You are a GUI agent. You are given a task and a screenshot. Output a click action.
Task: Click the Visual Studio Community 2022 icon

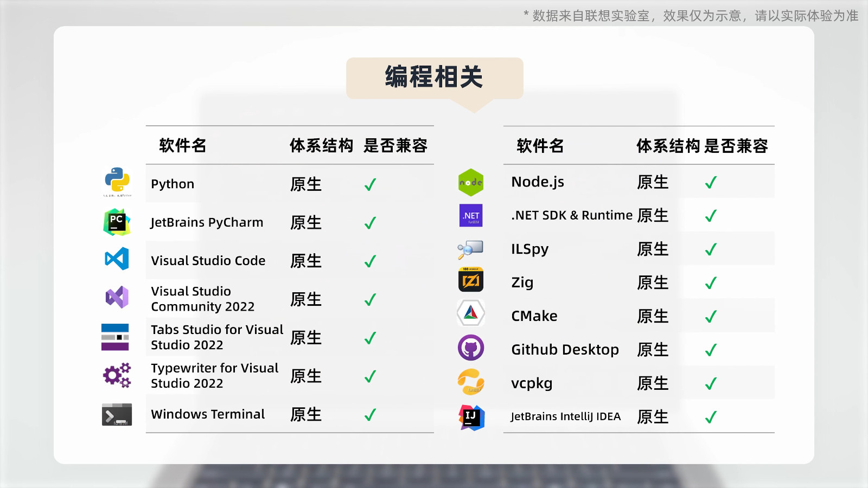(x=117, y=297)
